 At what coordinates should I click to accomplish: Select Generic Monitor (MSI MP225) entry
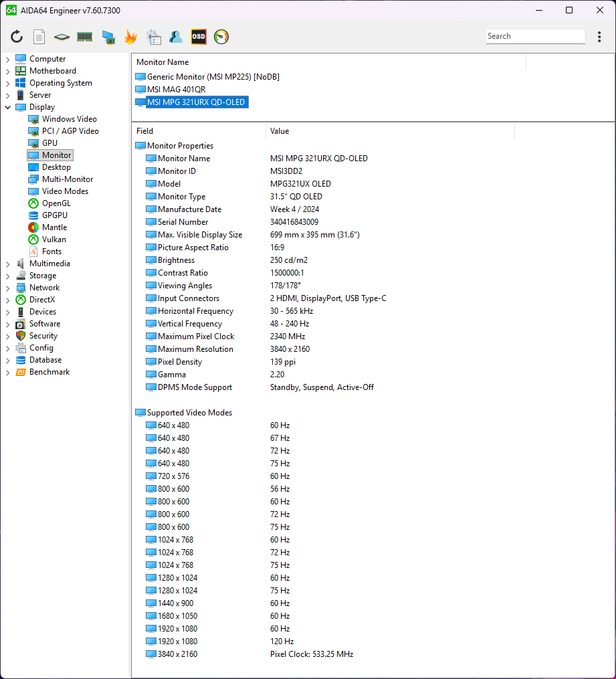click(213, 77)
